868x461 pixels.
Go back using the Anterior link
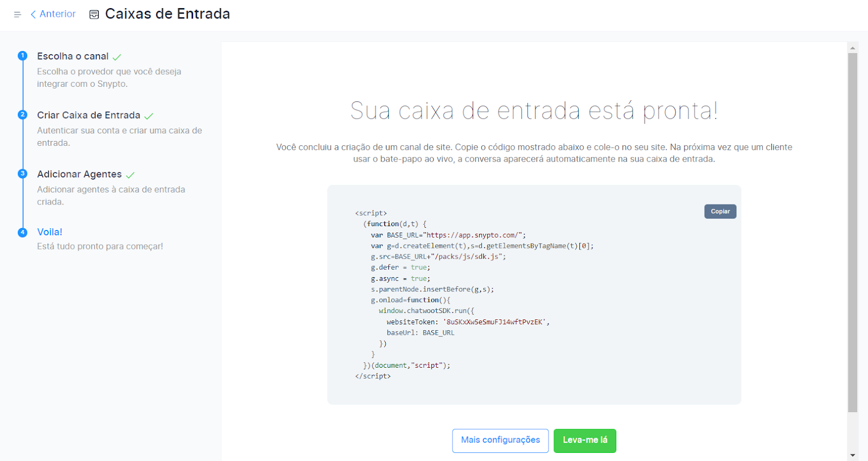point(53,14)
